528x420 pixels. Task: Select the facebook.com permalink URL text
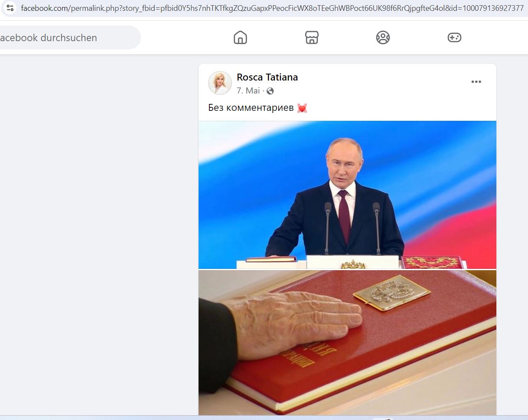click(x=272, y=8)
